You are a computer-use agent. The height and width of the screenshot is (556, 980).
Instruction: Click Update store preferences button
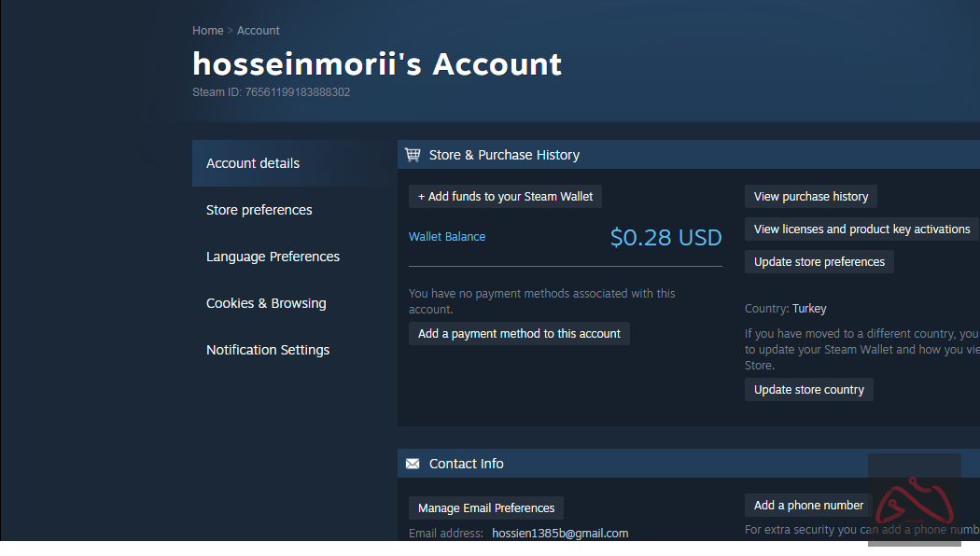click(x=819, y=262)
